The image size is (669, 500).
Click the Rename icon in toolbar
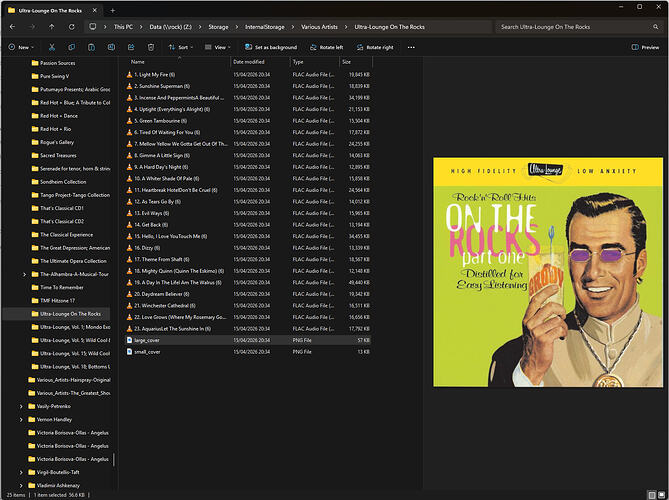pos(111,47)
